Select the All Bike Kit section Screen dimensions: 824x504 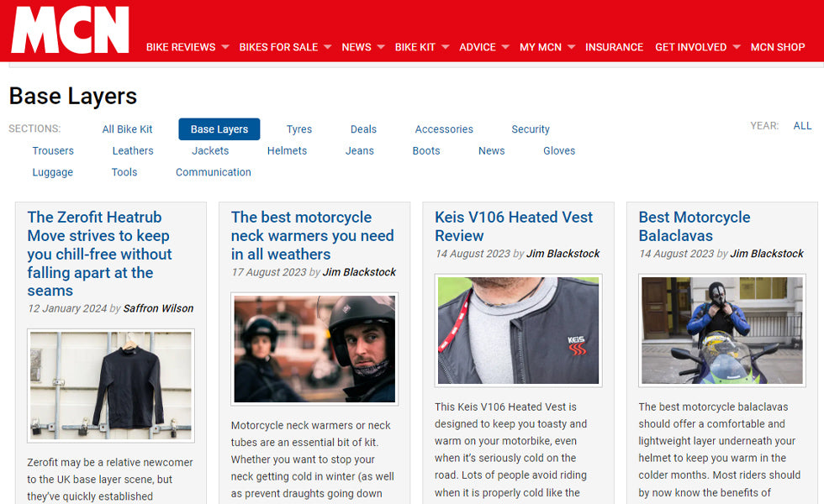tap(128, 129)
